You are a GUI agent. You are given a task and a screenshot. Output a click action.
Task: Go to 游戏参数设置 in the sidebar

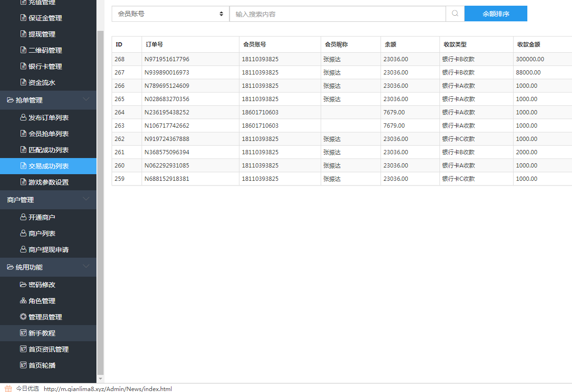(48, 182)
